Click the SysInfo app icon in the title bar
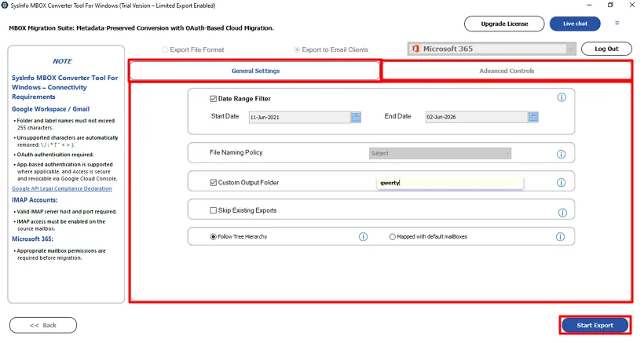This screenshot has height=343, width=644. pyautogui.click(x=5, y=5)
